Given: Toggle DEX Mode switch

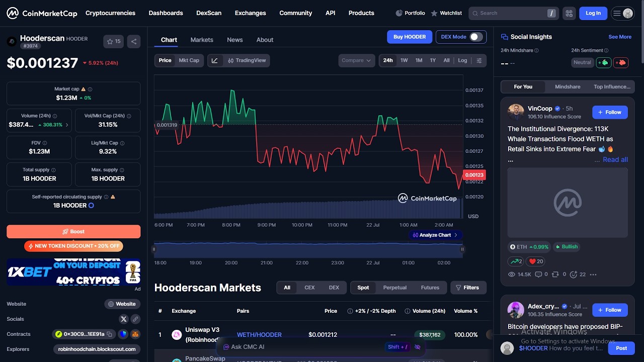Looking at the screenshot, I should [475, 37].
